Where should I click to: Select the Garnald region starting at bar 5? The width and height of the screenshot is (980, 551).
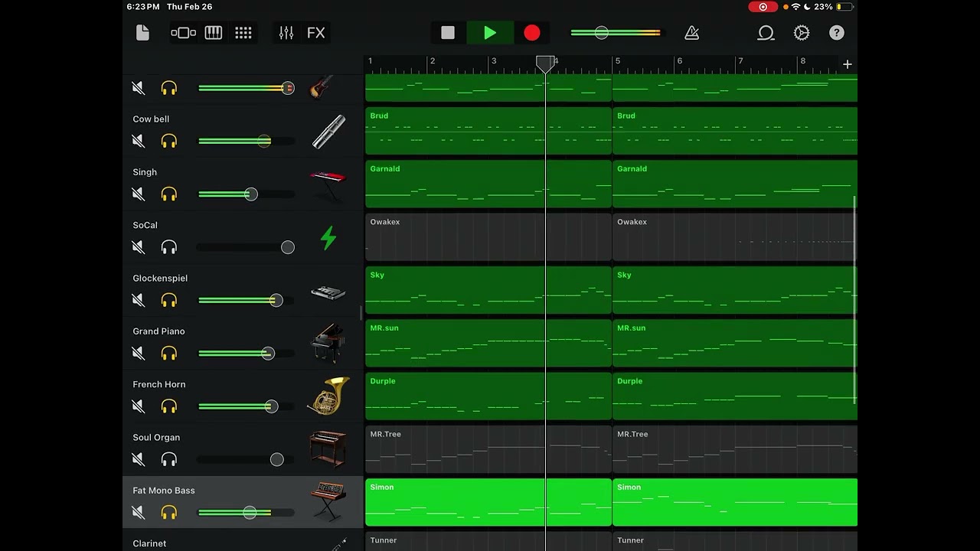tap(735, 184)
